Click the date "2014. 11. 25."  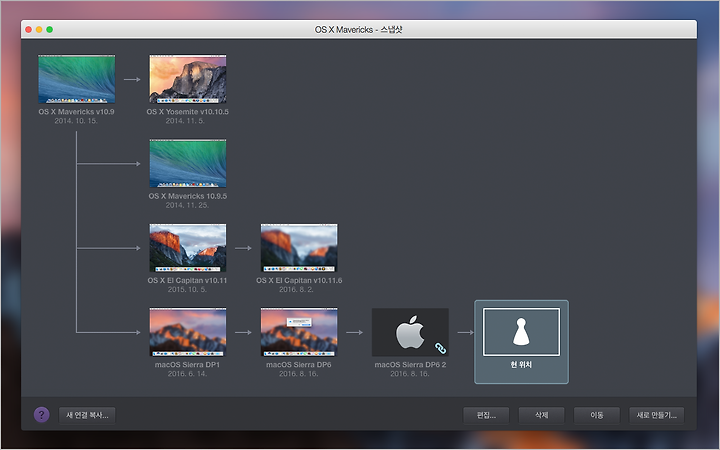187,205
